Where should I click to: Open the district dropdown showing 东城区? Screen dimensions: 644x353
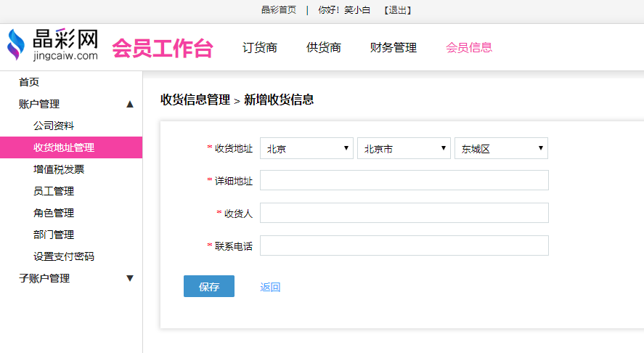501,148
